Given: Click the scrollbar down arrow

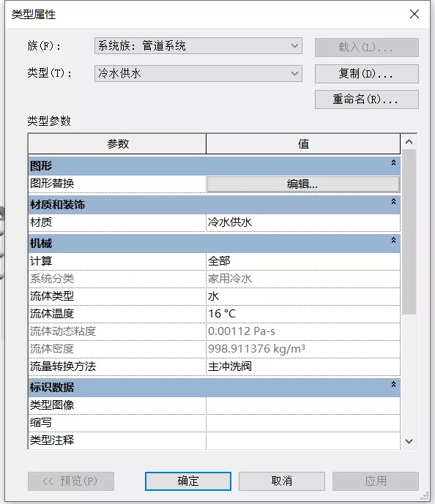Looking at the screenshot, I should 409,442.
